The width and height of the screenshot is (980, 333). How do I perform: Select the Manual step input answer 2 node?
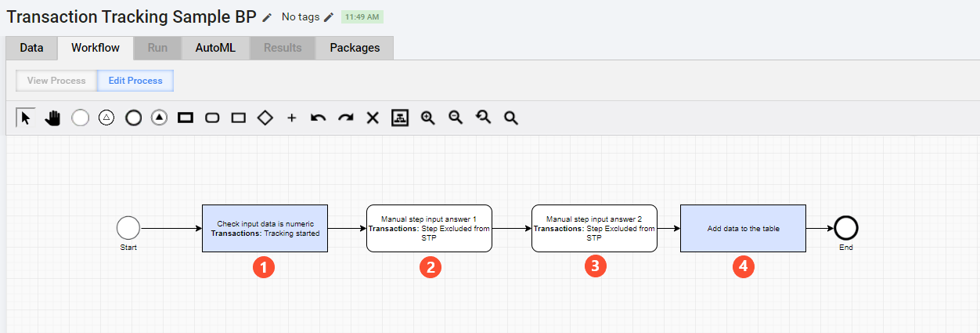click(594, 228)
